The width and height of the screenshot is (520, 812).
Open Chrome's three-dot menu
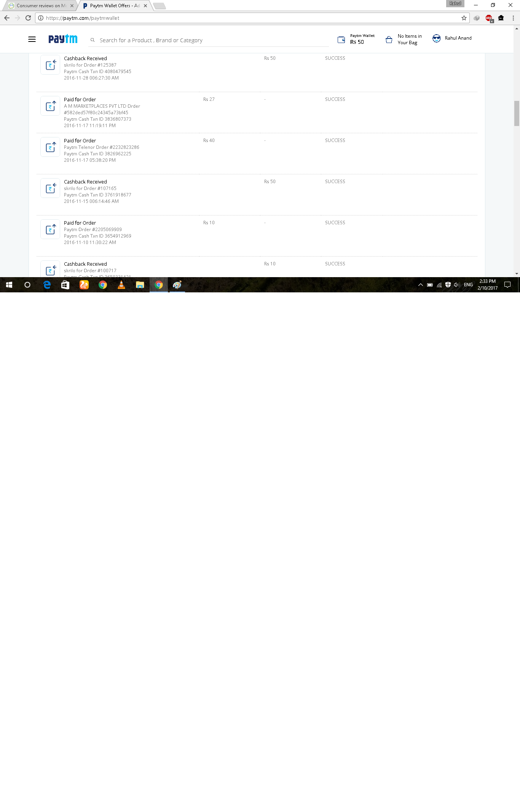[513, 18]
